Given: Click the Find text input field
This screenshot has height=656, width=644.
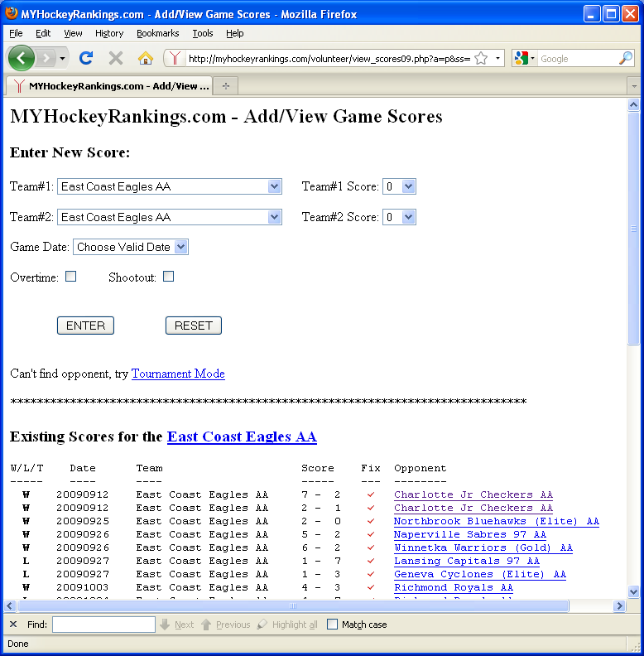Looking at the screenshot, I should [103, 625].
